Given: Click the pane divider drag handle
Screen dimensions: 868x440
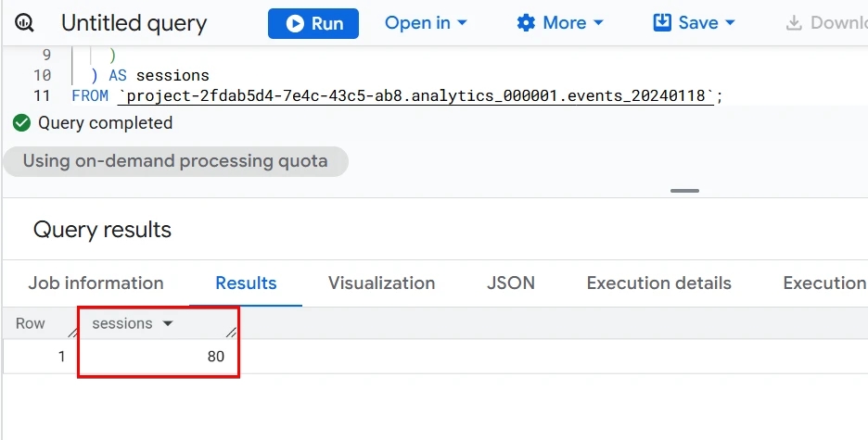Looking at the screenshot, I should (684, 191).
